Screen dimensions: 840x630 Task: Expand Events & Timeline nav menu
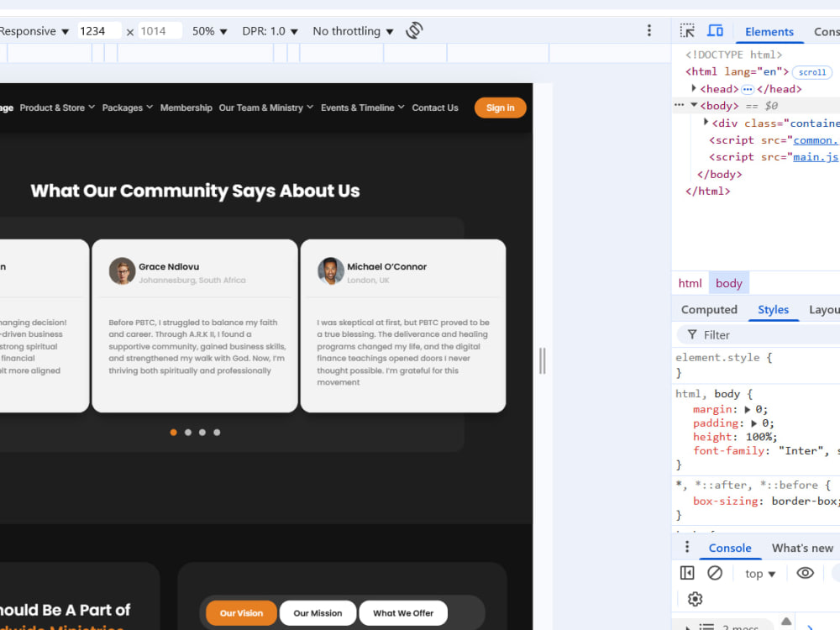(x=363, y=108)
